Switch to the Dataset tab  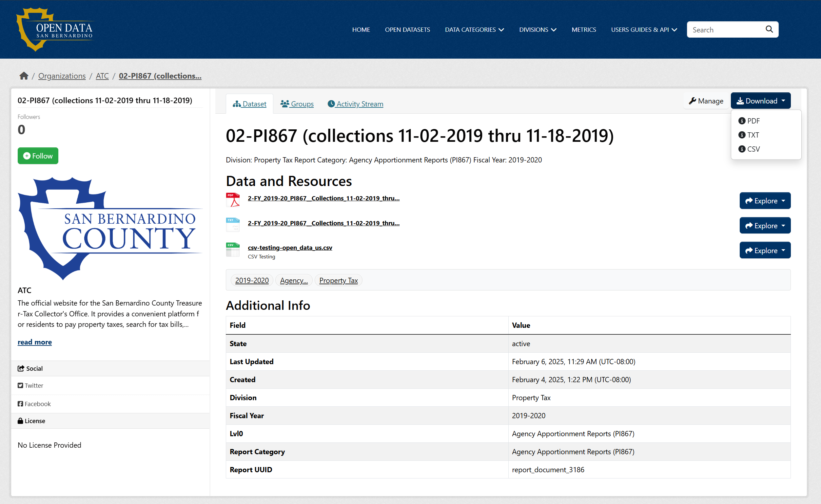249,104
